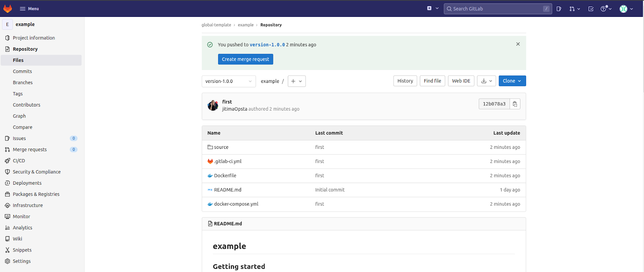Click the Analytics chart icon
The height and width of the screenshot is (272, 644).
(7, 228)
